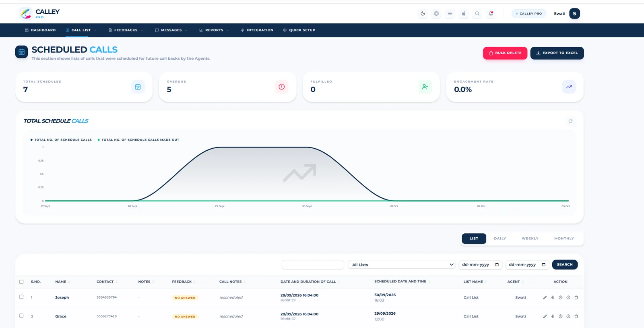The height and width of the screenshot is (328, 644).
Task: Open the header search magnifier icon
Action: (477, 14)
